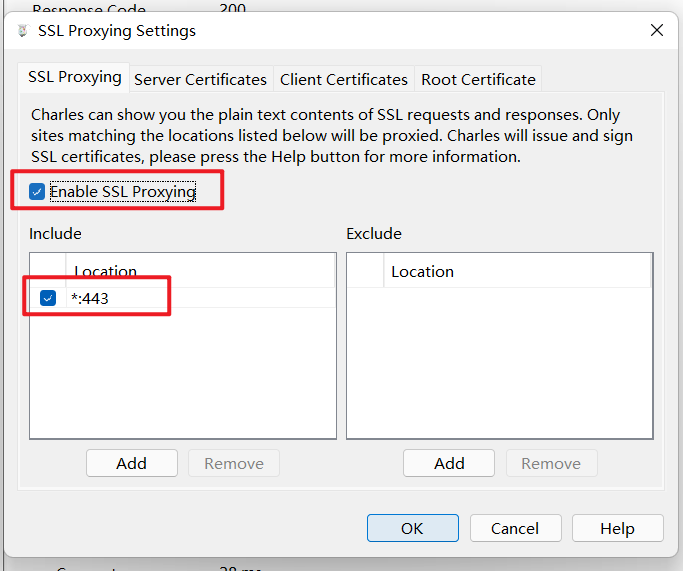The width and height of the screenshot is (683, 571).
Task: Close the SSL Proxying Settings dialog
Action: point(657,30)
